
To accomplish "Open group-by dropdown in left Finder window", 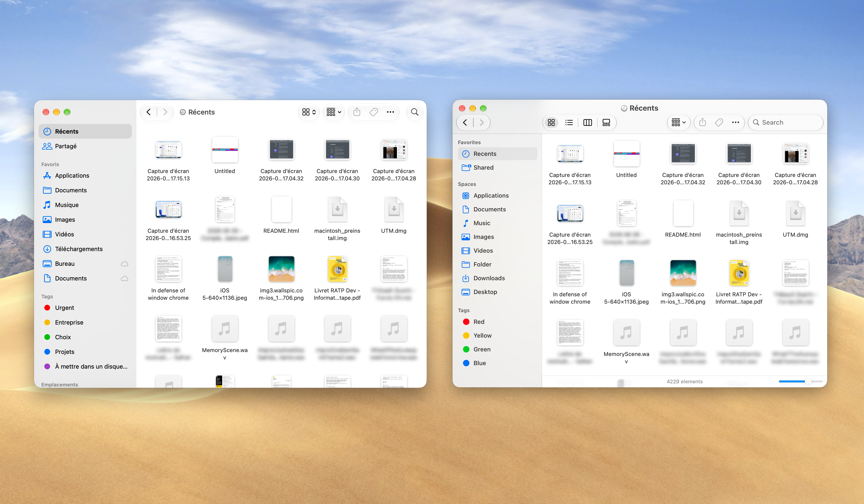I will pyautogui.click(x=334, y=112).
